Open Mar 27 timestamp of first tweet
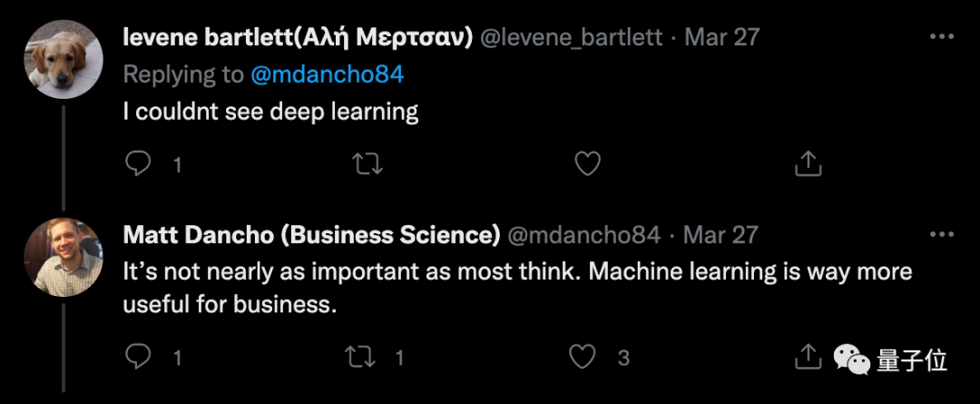 (721, 37)
